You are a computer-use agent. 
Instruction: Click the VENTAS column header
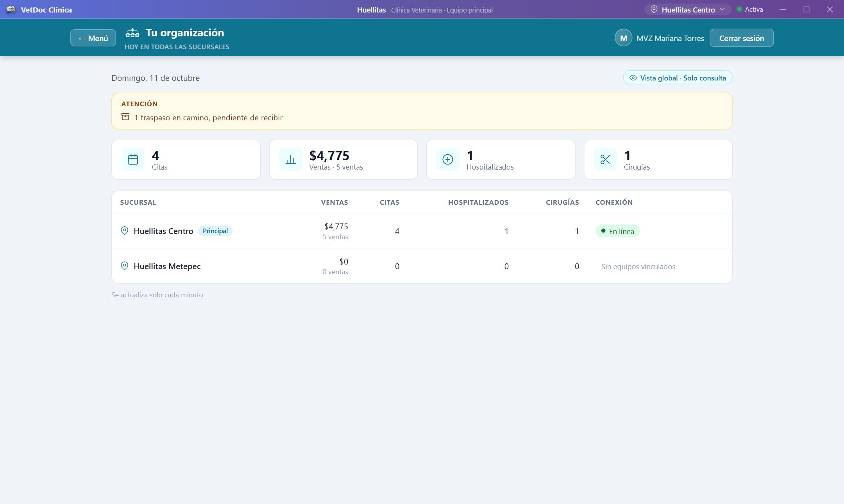(334, 202)
